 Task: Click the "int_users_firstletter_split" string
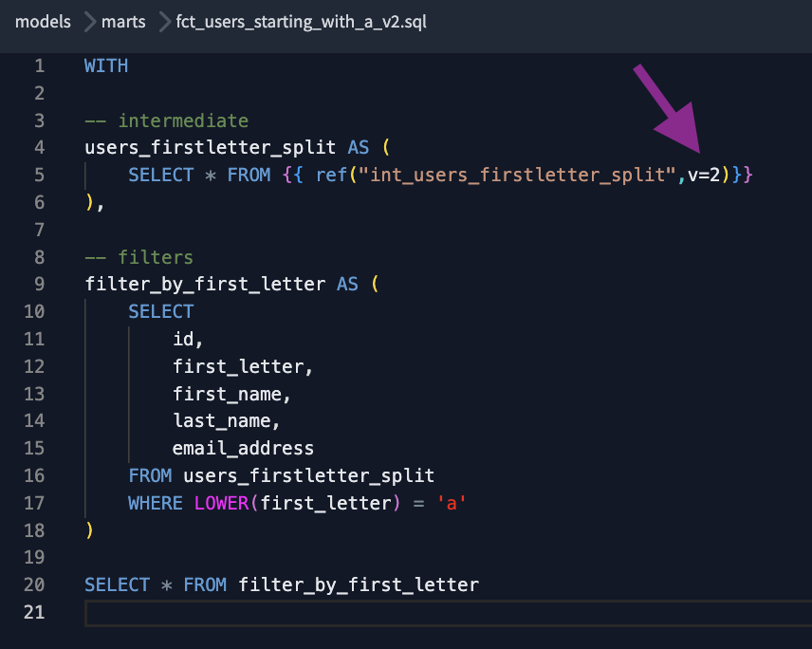tap(517, 176)
